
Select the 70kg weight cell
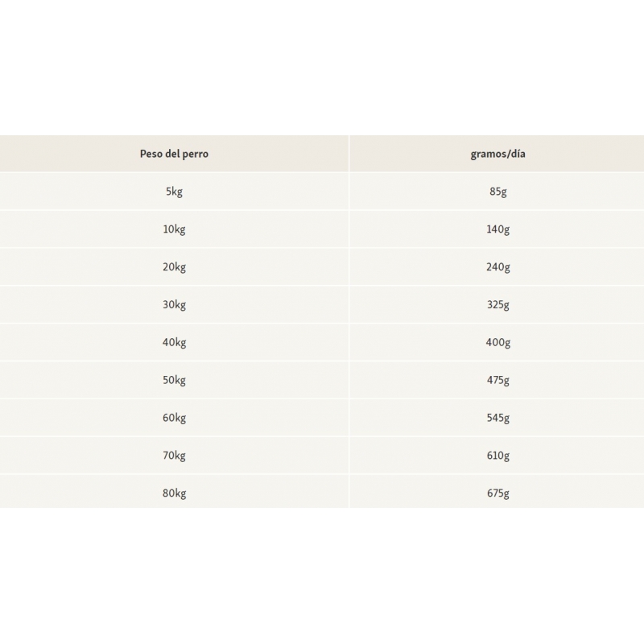pyautogui.click(x=174, y=456)
